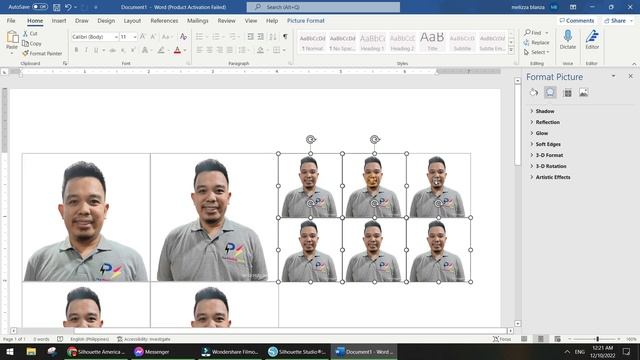The image size is (640, 360).
Task: Switch to Picture Format tab
Action: click(x=306, y=20)
